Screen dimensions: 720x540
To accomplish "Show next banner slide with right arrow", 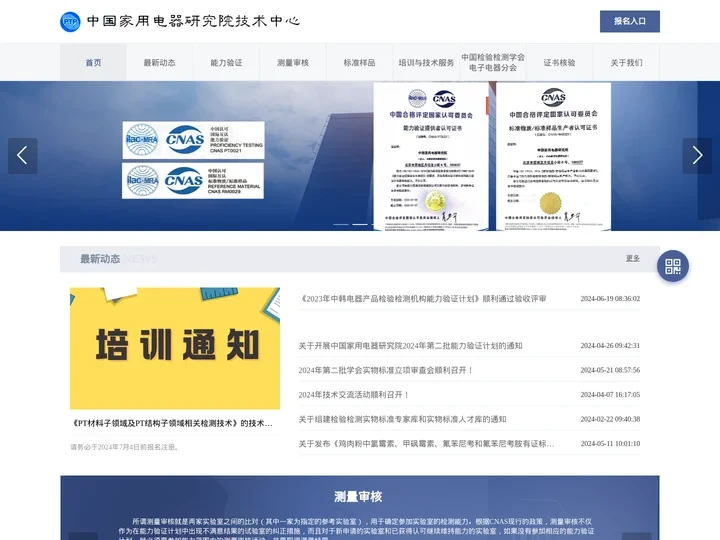I will click(697, 156).
